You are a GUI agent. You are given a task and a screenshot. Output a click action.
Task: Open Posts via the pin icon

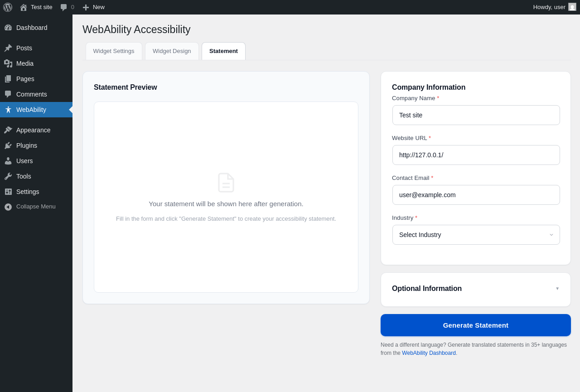8,48
